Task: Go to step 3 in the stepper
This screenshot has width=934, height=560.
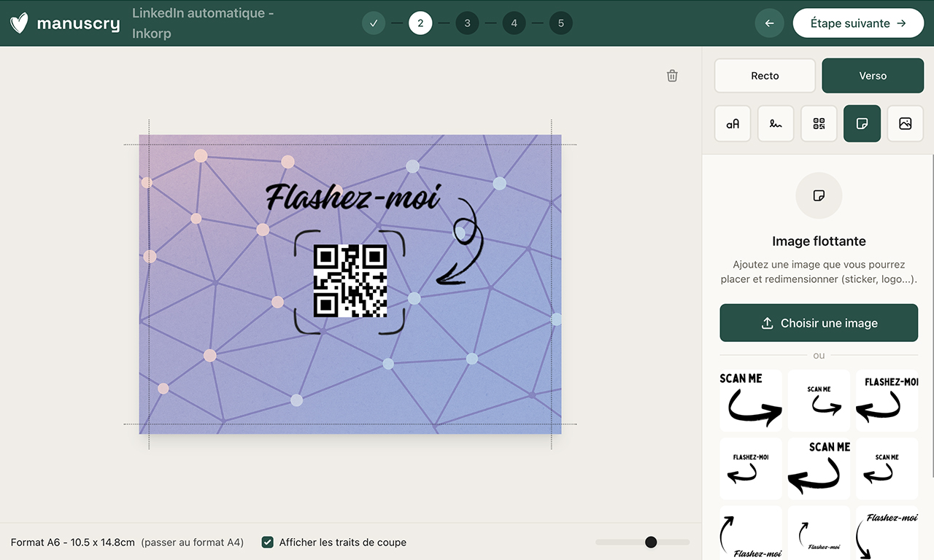Action: [467, 23]
